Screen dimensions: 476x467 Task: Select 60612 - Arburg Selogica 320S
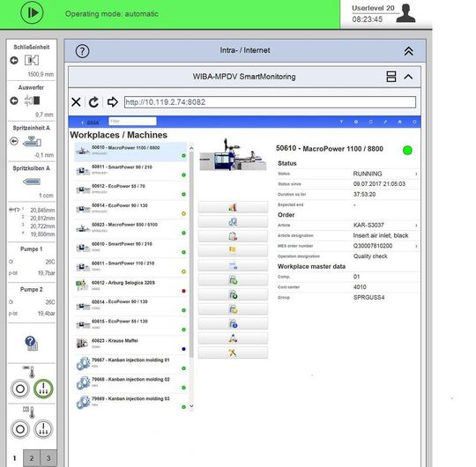[x=130, y=286]
